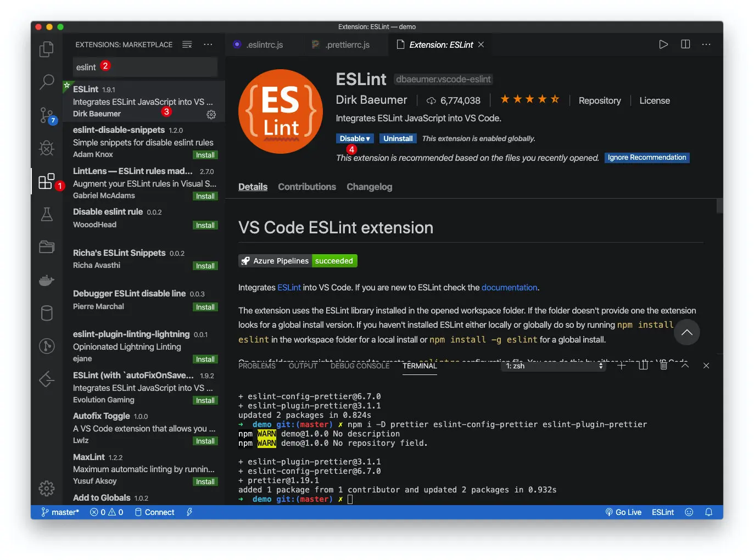Install MaxLint extension
Viewport: 754px width, 560px height.
pos(205,482)
